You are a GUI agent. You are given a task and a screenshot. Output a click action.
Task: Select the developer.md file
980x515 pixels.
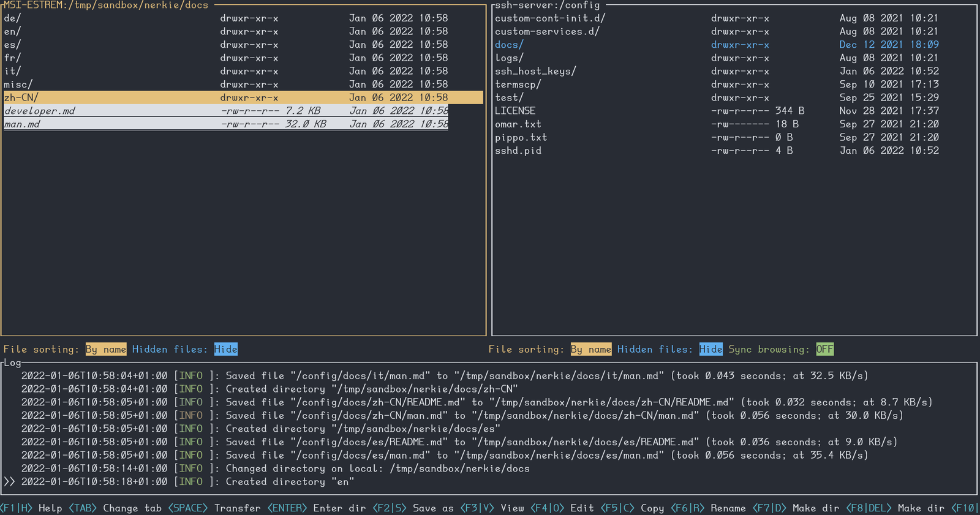[x=226, y=111]
